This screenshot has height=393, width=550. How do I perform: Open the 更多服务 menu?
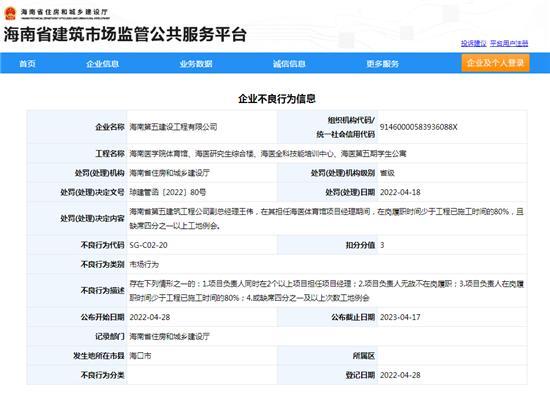[x=382, y=64]
